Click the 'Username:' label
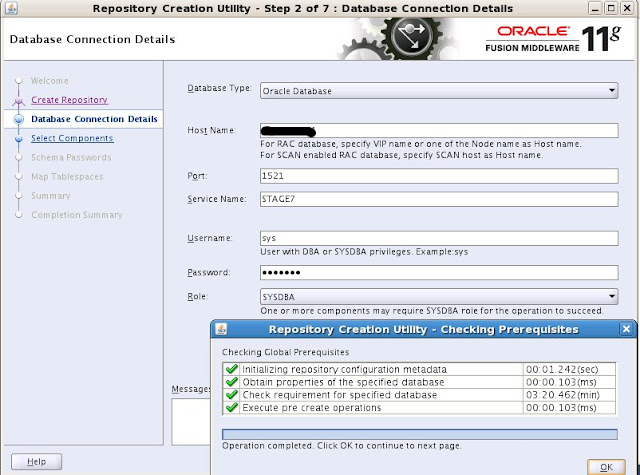 point(210,238)
